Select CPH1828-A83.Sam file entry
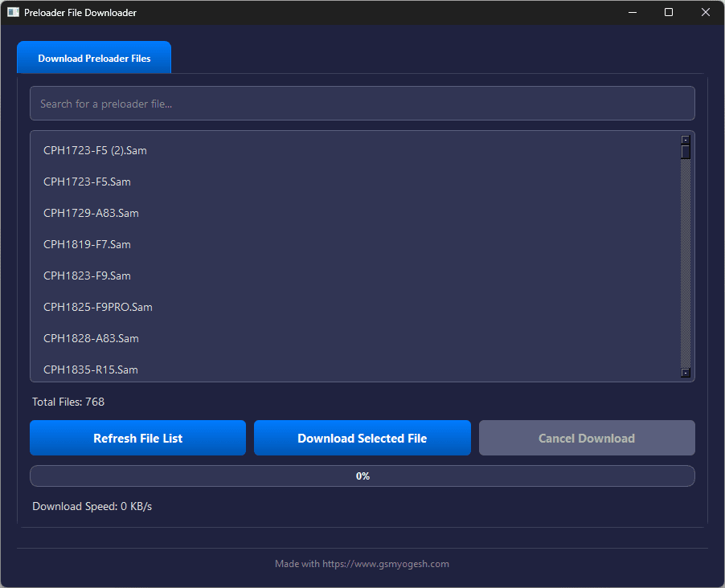Viewport: 725px width, 588px height. pos(355,338)
